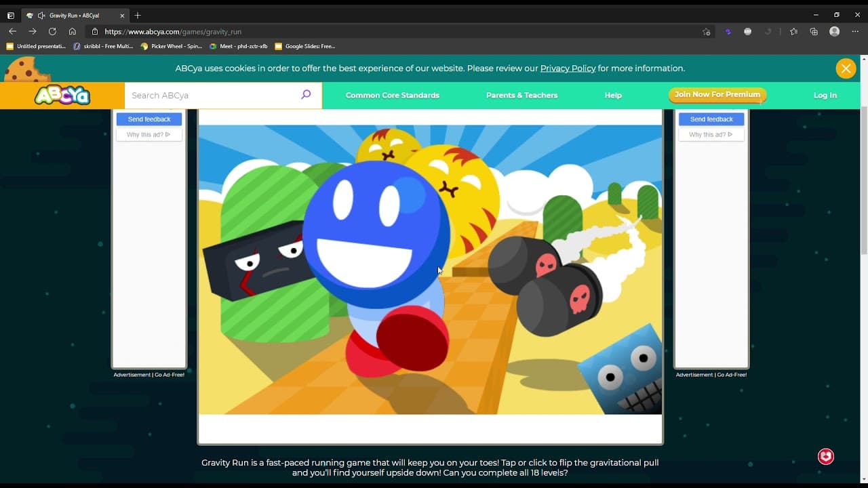Open the browser home page
Screen dimensions: 868x488
73,31
